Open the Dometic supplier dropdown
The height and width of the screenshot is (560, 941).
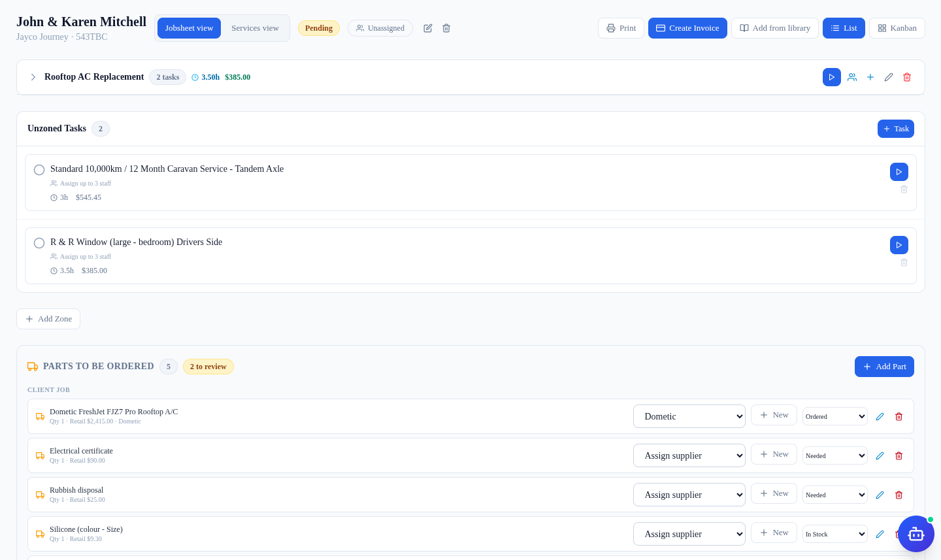pyautogui.click(x=689, y=416)
